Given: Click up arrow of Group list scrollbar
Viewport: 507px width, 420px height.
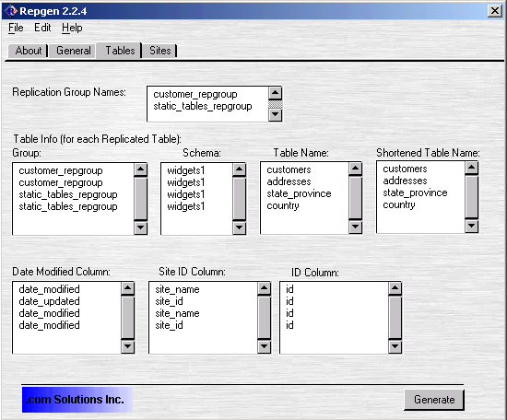Looking at the screenshot, I should [x=141, y=169].
